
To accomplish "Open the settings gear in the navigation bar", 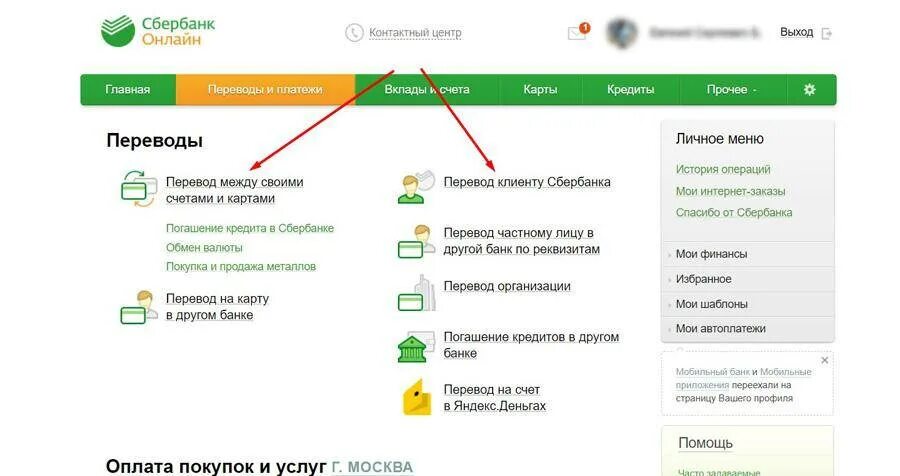I will pyautogui.click(x=809, y=90).
